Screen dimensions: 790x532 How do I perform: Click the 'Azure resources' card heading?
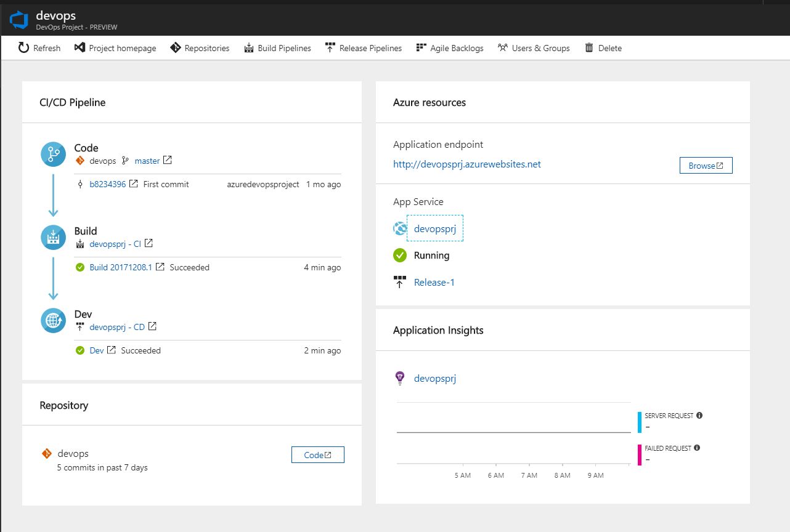[430, 102]
